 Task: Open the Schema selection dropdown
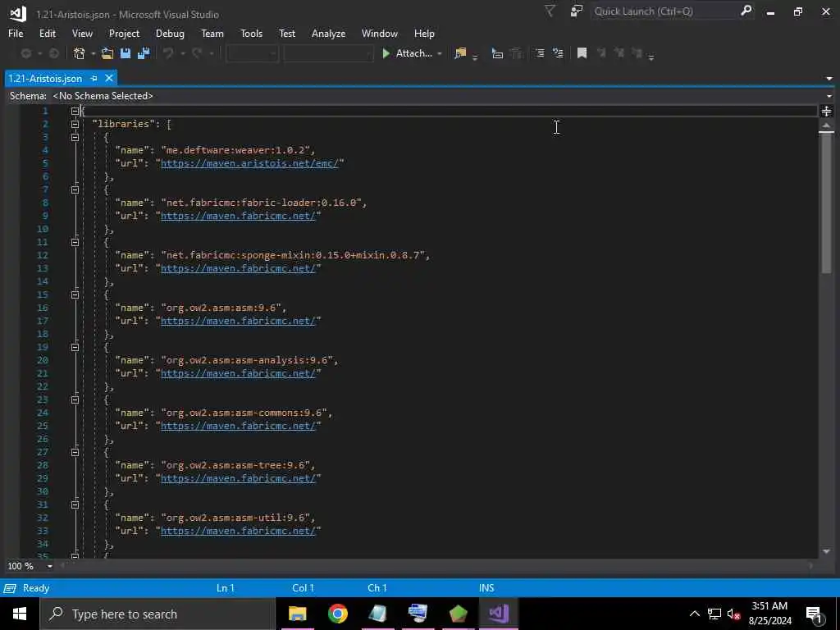[x=829, y=96]
